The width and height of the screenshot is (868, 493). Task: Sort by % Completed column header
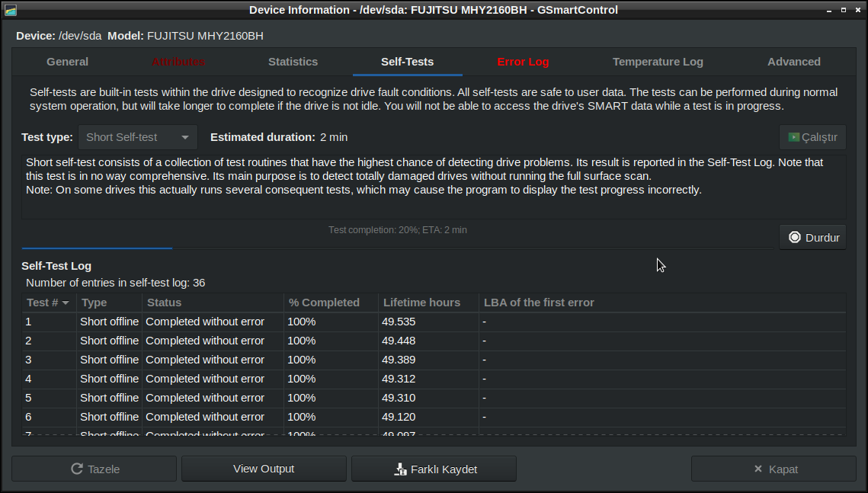(331, 303)
